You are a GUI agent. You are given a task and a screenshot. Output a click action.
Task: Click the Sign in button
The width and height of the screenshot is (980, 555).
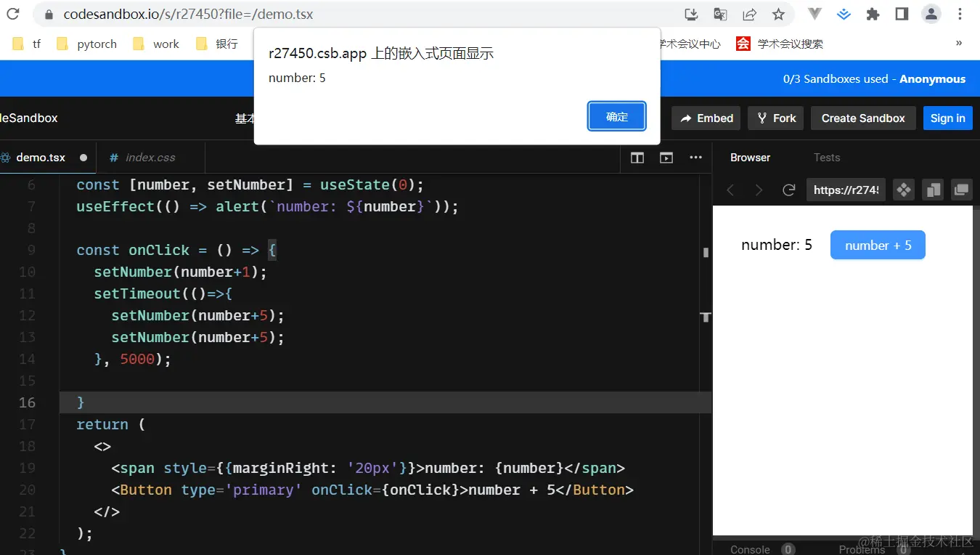point(948,118)
